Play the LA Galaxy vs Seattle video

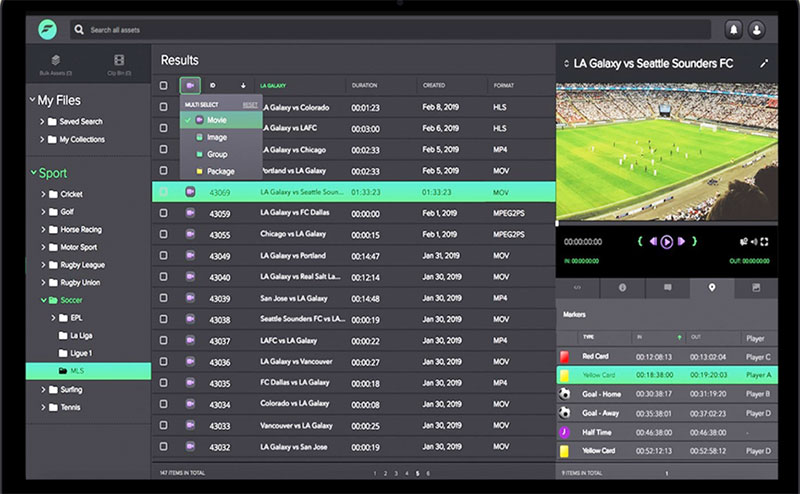[x=667, y=242]
